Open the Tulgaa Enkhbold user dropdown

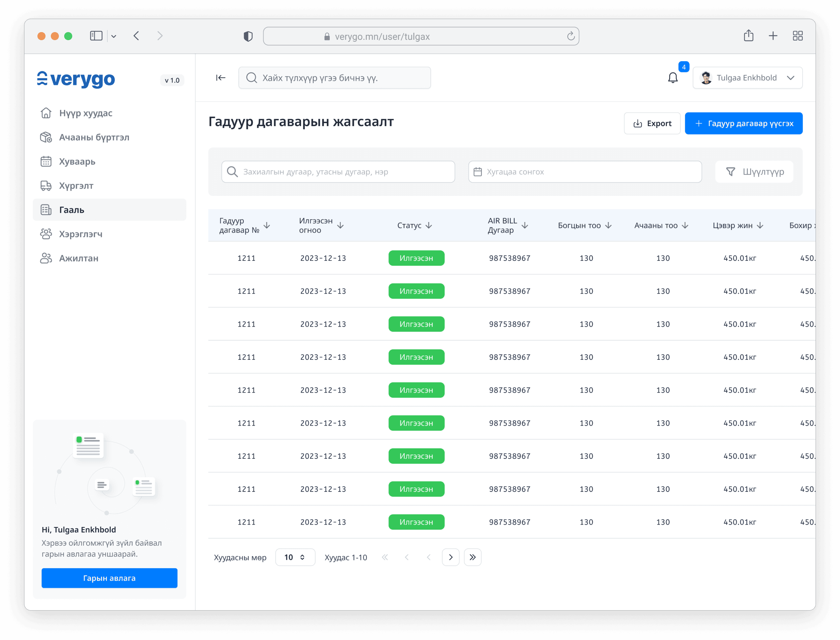pyautogui.click(x=747, y=78)
